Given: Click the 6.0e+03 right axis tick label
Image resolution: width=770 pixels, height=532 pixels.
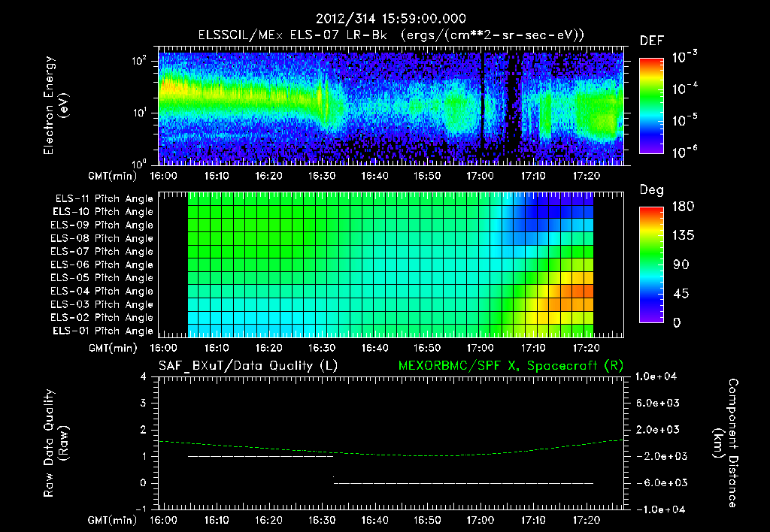Looking at the screenshot, I should [x=657, y=404].
